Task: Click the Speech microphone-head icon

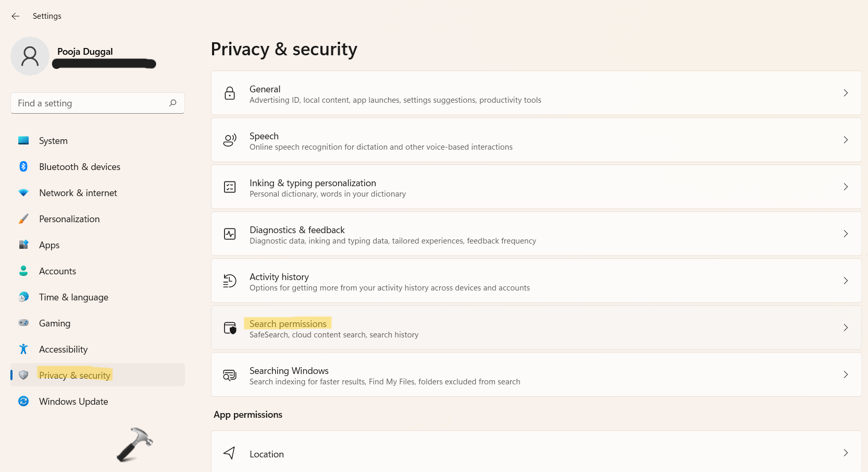Action: tap(230, 140)
